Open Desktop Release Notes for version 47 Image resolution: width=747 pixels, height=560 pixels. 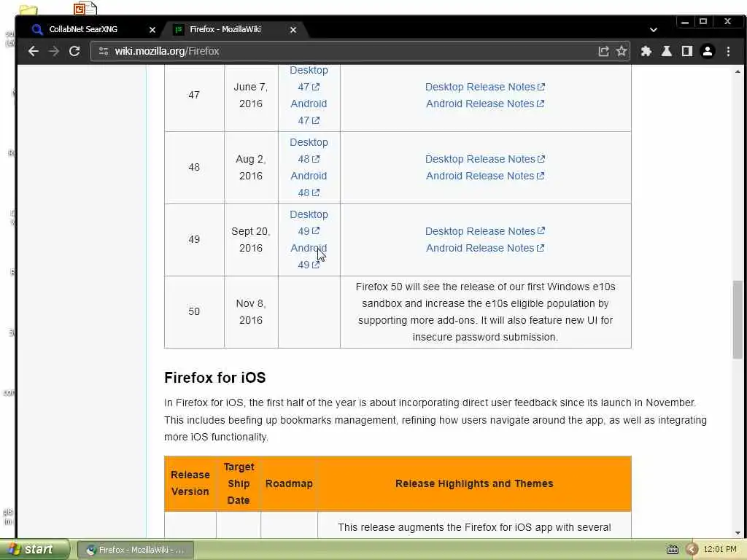pyautogui.click(x=485, y=87)
